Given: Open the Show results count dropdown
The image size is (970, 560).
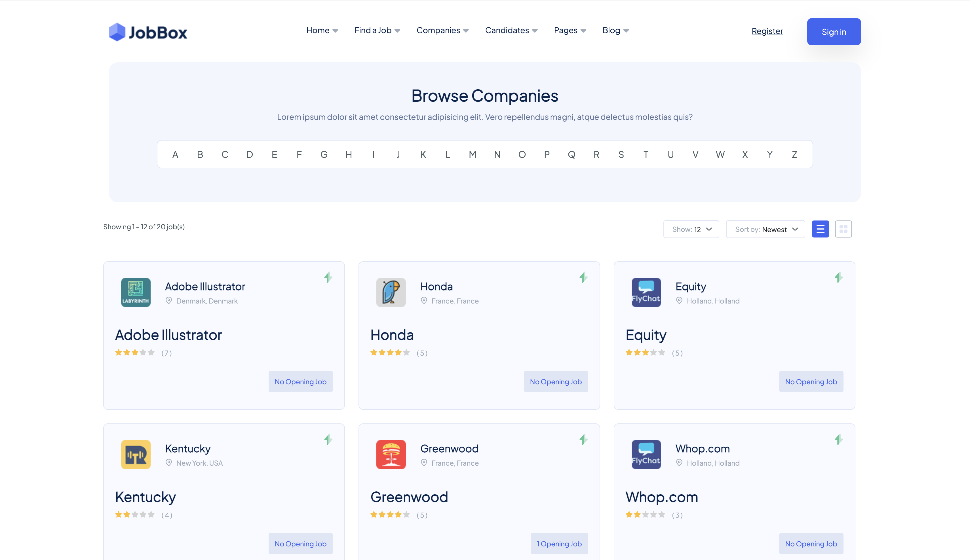Looking at the screenshot, I should [x=691, y=229].
